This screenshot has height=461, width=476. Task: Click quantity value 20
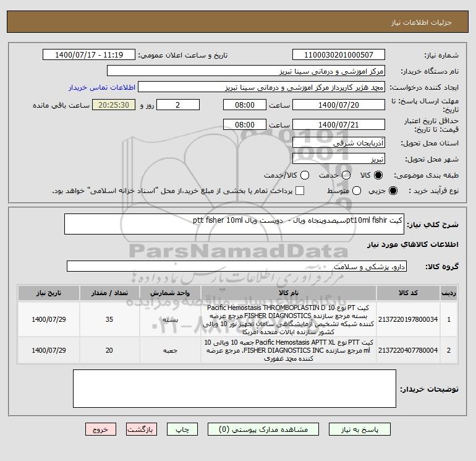[x=109, y=350]
